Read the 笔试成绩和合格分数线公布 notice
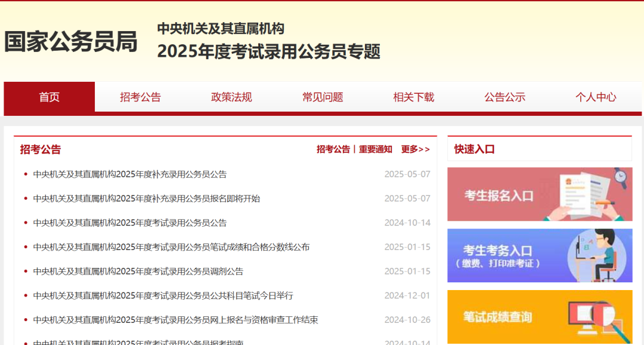Screen dimensions: 644x345 point(171,247)
